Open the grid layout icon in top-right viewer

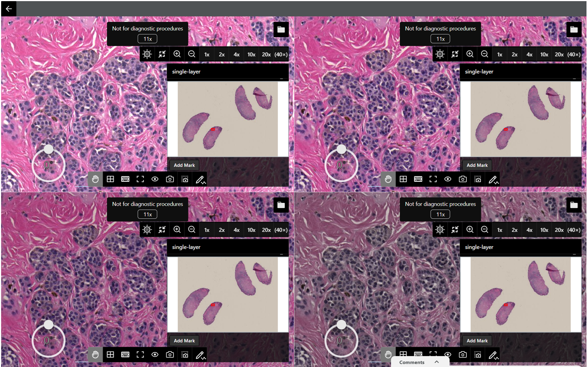tap(403, 179)
